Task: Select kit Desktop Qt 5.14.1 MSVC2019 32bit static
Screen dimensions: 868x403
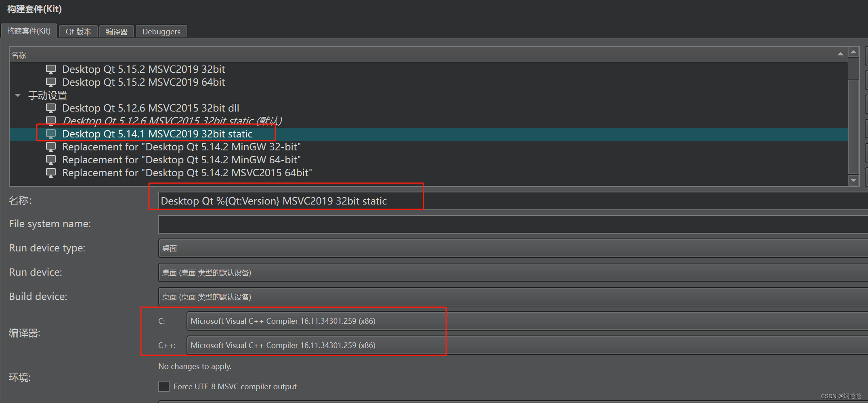Action: (157, 134)
